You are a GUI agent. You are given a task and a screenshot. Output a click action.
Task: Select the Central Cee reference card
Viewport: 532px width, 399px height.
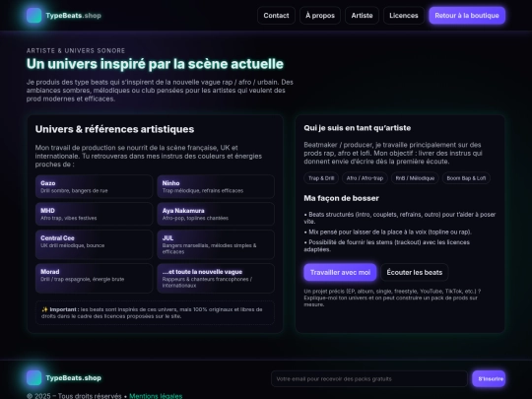(94, 244)
